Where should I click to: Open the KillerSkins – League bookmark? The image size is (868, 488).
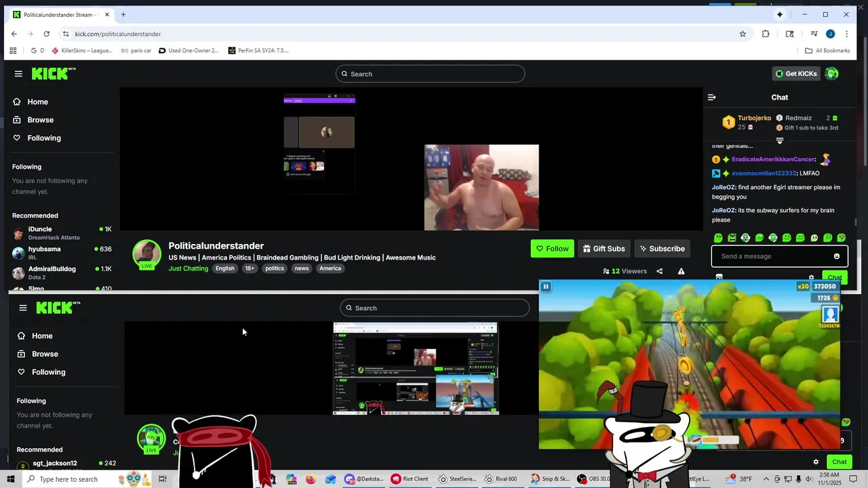82,50
